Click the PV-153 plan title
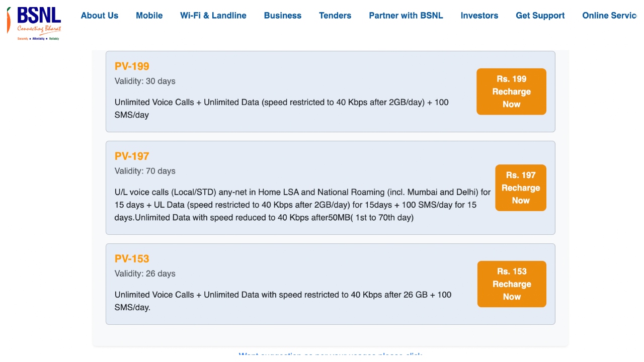The image size is (644, 362). click(x=132, y=259)
